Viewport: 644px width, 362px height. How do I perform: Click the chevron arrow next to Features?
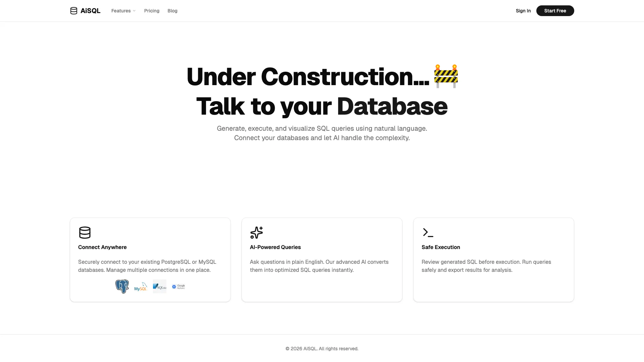[x=134, y=11]
